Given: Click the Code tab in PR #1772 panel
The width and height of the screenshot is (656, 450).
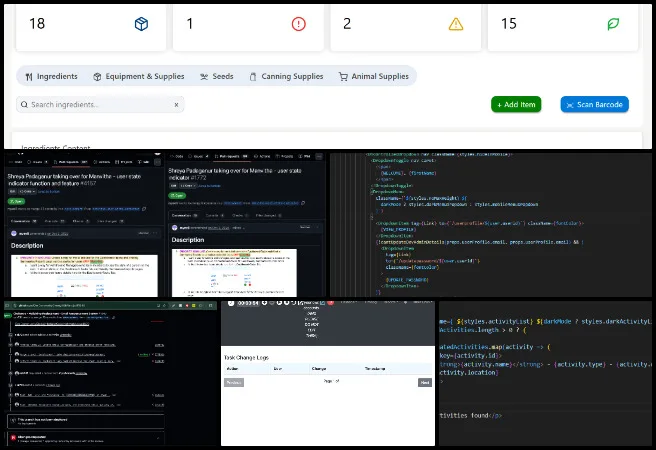Looking at the screenshot, I should [x=177, y=156].
